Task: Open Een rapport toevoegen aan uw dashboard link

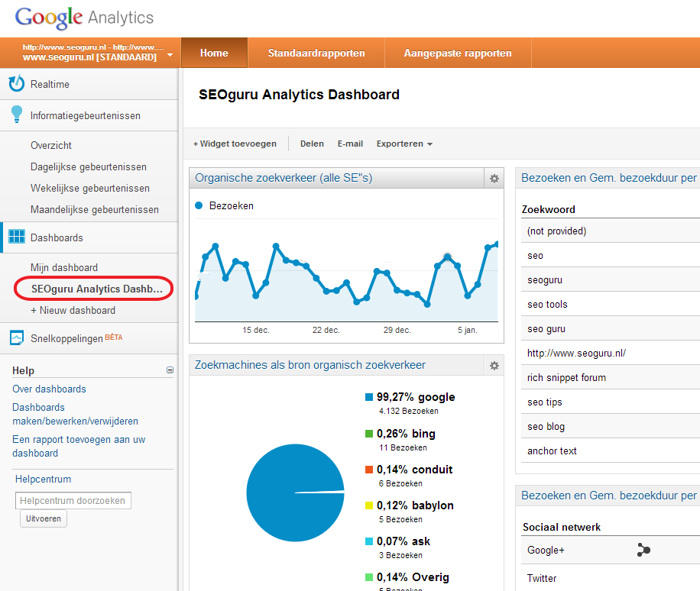Action: 79,446
